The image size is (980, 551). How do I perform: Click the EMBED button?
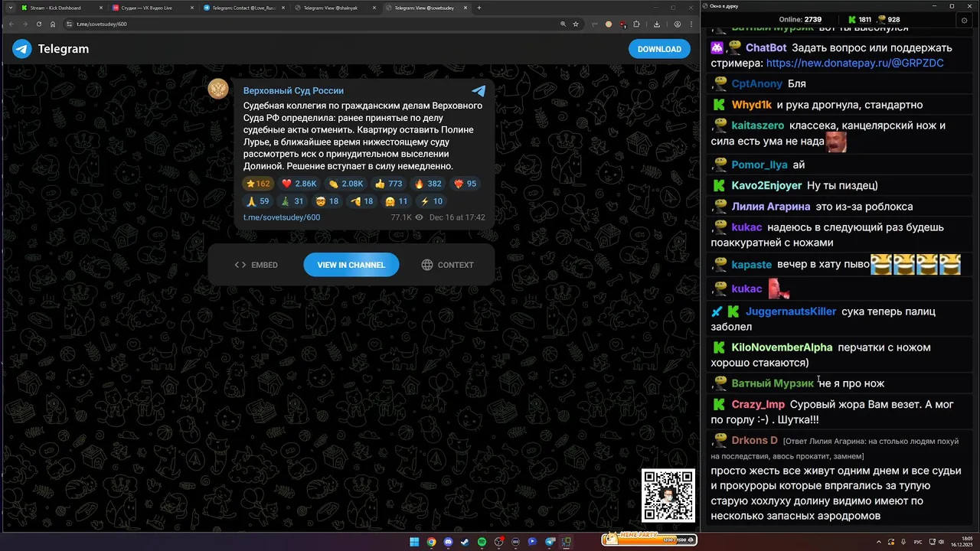pyautogui.click(x=256, y=265)
